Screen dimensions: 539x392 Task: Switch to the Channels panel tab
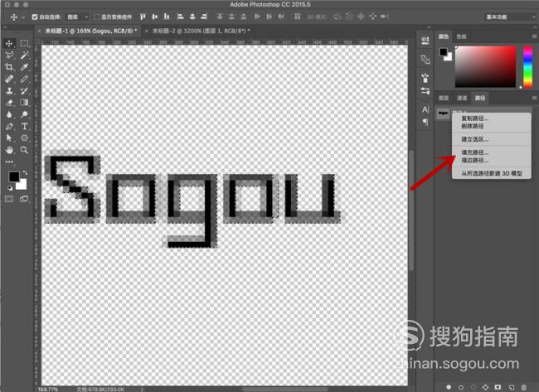pos(462,99)
